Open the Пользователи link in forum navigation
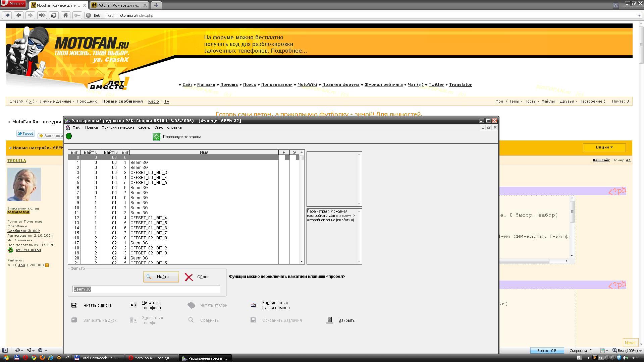The height and width of the screenshot is (362, 644). click(277, 84)
